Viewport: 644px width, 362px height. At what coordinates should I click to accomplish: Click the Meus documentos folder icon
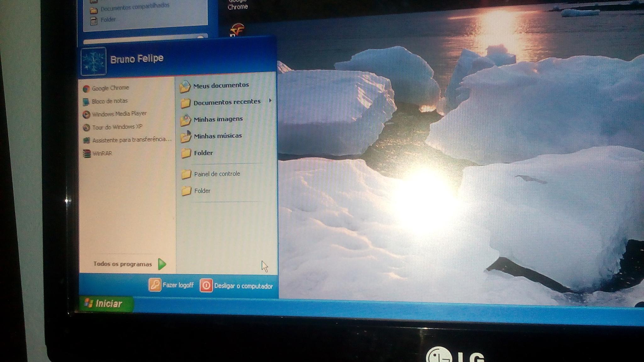tap(185, 87)
